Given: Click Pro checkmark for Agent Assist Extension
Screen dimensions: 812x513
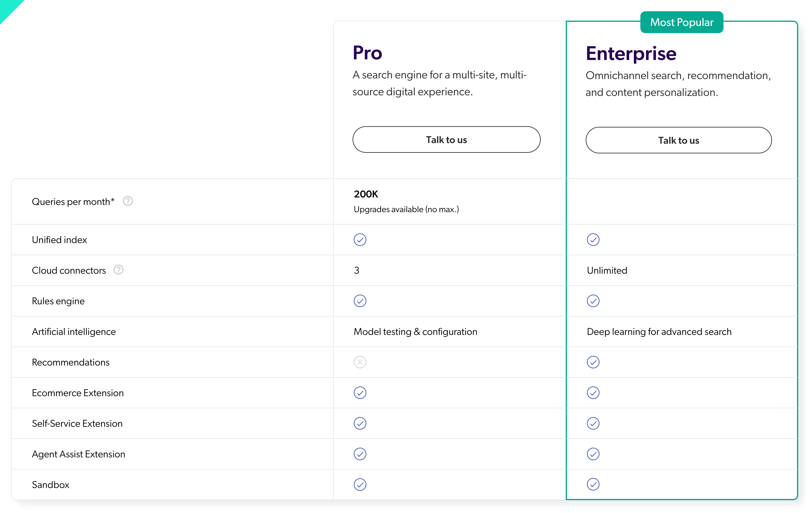Looking at the screenshot, I should tap(360, 454).
